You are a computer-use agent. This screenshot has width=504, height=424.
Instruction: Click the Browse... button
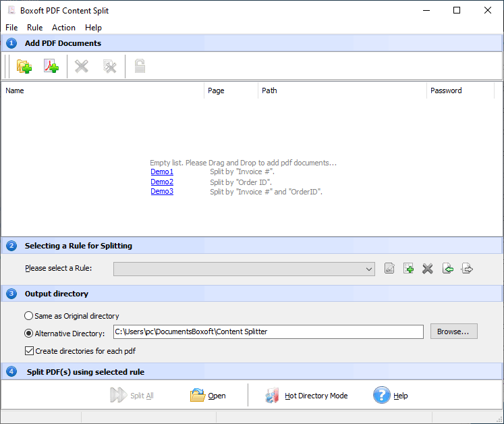click(x=454, y=332)
